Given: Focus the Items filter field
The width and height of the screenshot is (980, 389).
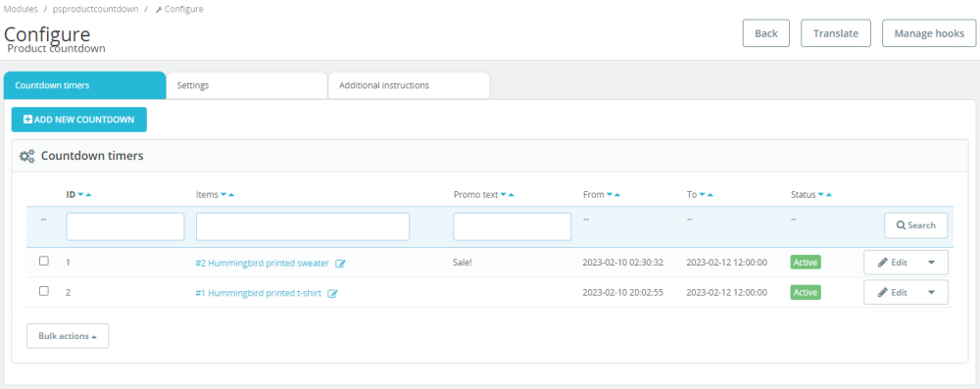Looking at the screenshot, I should pos(303,226).
